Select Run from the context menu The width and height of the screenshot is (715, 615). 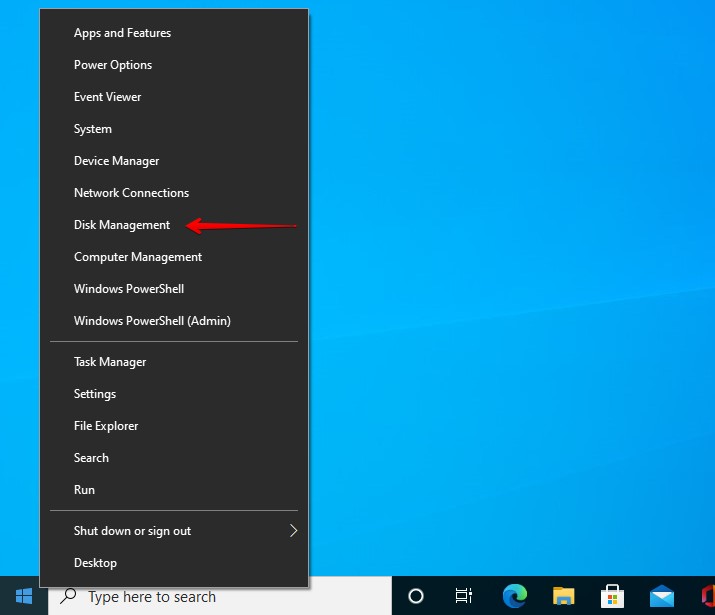click(x=85, y=490)
